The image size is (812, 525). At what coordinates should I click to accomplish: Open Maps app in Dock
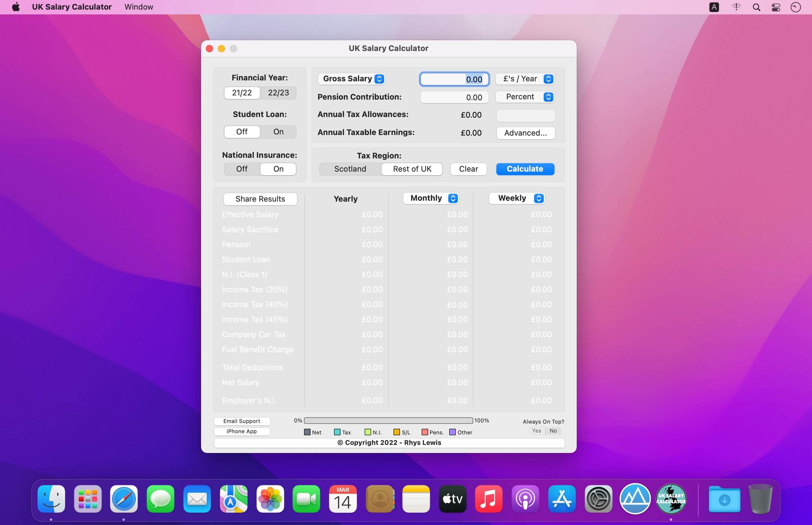[x=233, y=499]
